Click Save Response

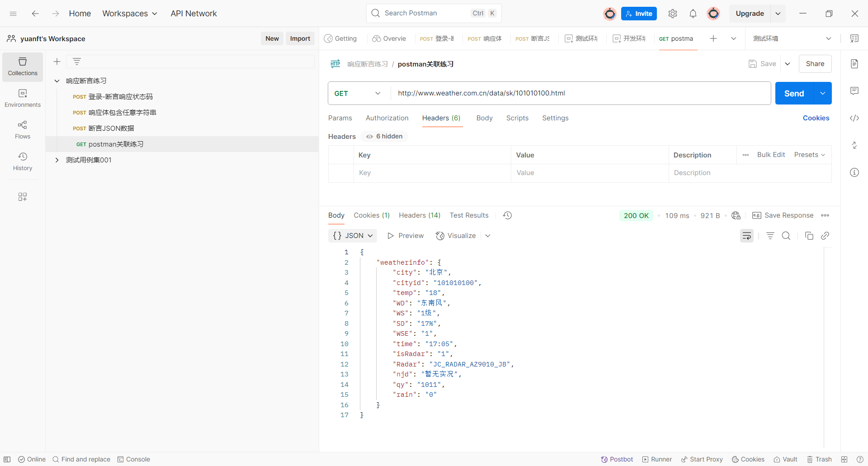783,215
